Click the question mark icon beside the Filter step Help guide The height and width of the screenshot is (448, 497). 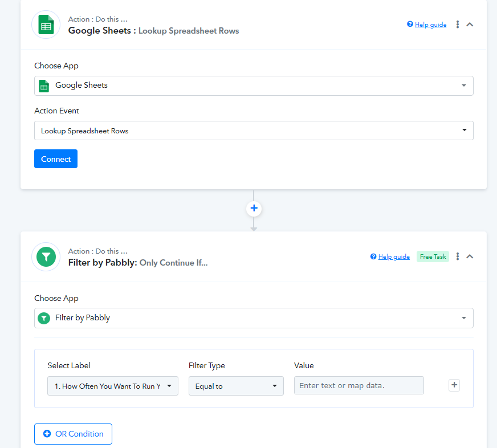373,256
